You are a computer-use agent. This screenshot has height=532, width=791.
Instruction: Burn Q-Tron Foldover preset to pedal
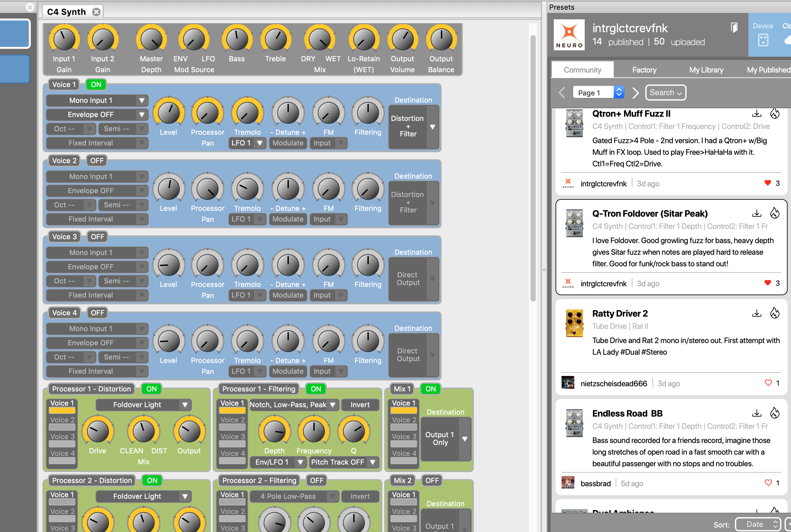775,213
